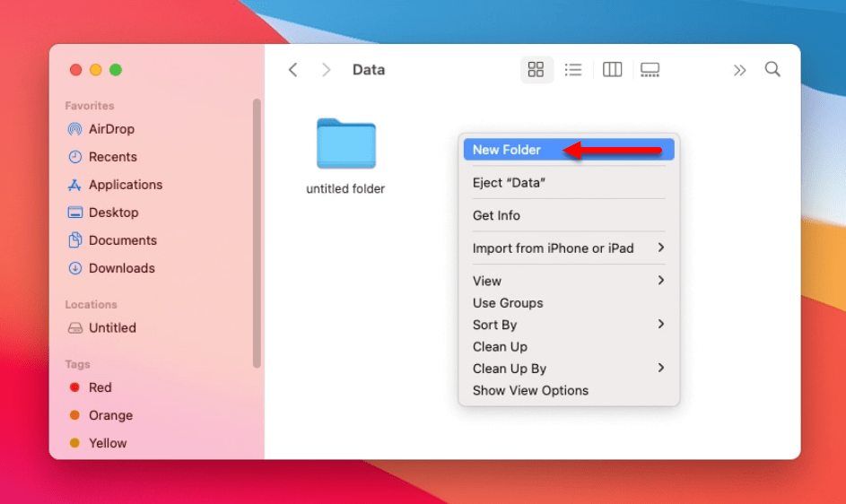Click the Documents sidebar icon
846x504 pixels.
tap(75, 239)
